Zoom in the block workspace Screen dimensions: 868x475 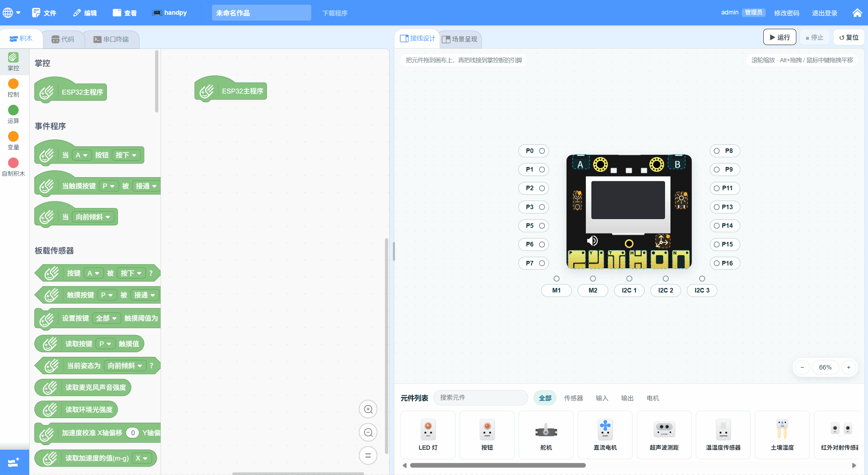click(x=368, y=409)
